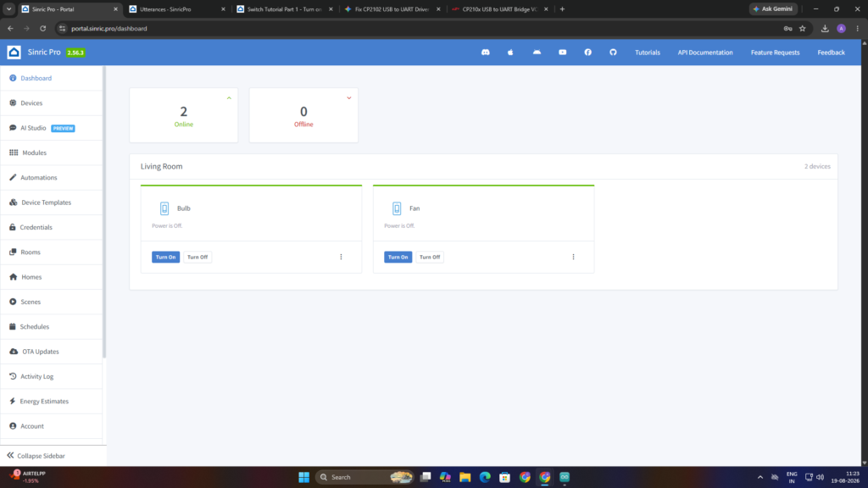Switch to Fix CP2102 USB to UART tab
The width and height of the screenshot is (868, 488).
pyautogui.click(x=392, y=9)
